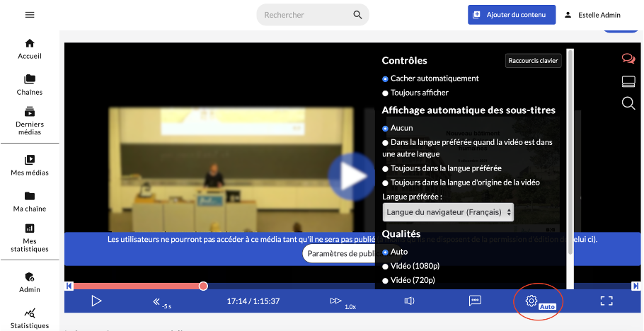Click the search magnifier icon in search bar

(x=357, y=15)
